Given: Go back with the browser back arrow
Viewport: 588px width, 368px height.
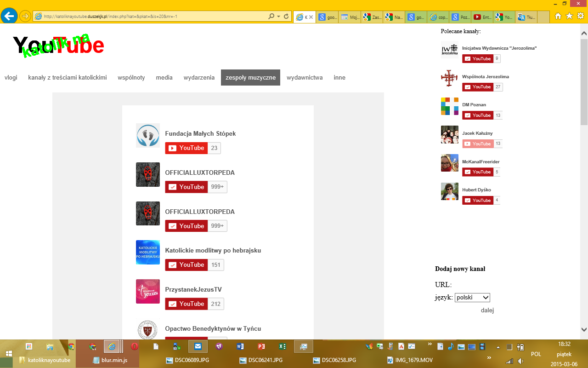Looking at the screenshot, I should (x=9, y=16).
